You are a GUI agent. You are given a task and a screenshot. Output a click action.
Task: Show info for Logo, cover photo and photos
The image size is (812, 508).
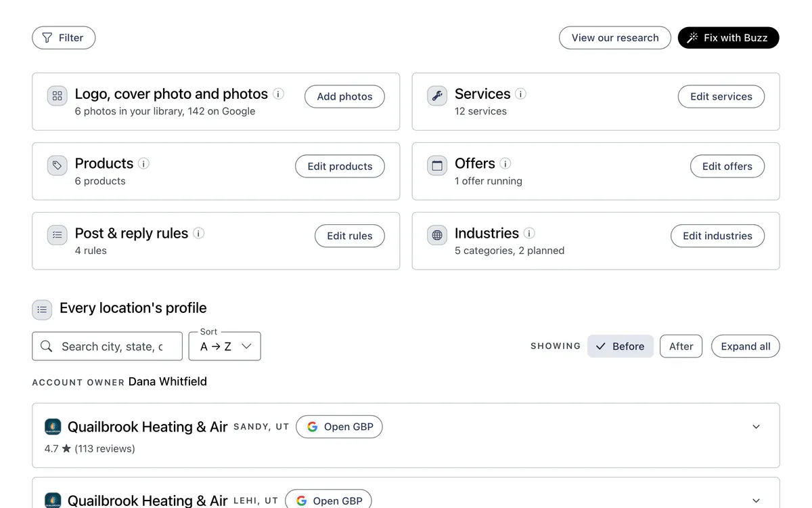[x=278, y=94]
